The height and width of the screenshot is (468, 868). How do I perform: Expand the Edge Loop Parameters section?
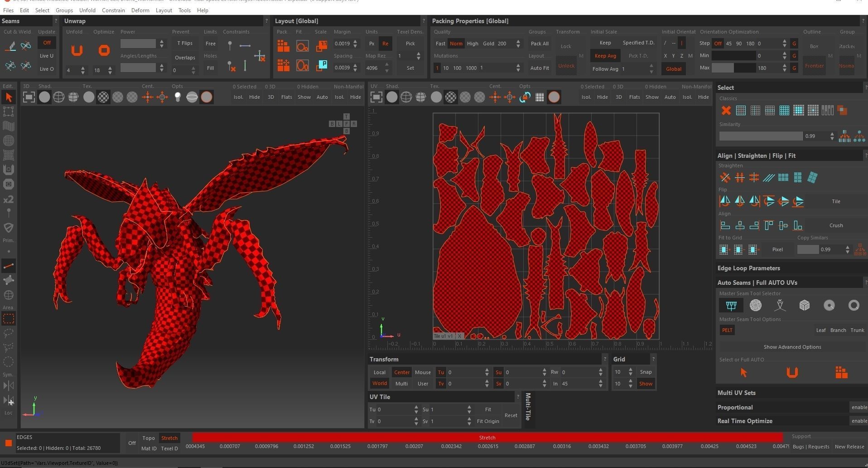click(789, 268)
